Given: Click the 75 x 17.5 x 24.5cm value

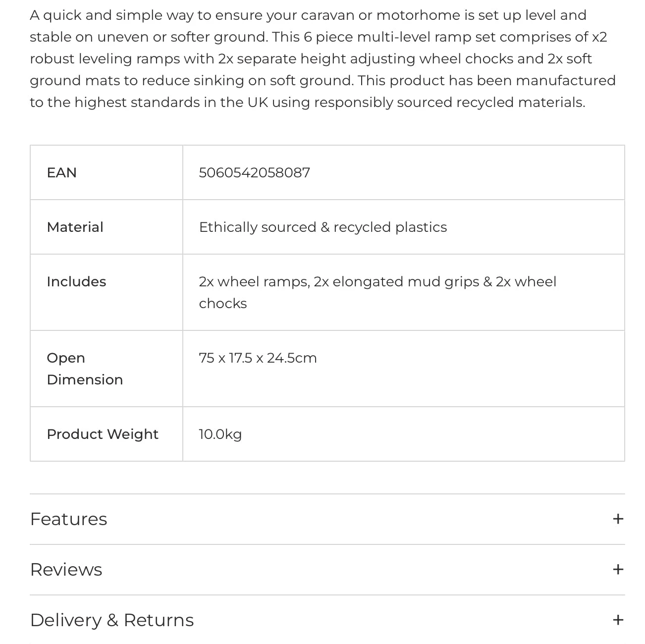Looking at the screenshot, I should pos(258,358).
